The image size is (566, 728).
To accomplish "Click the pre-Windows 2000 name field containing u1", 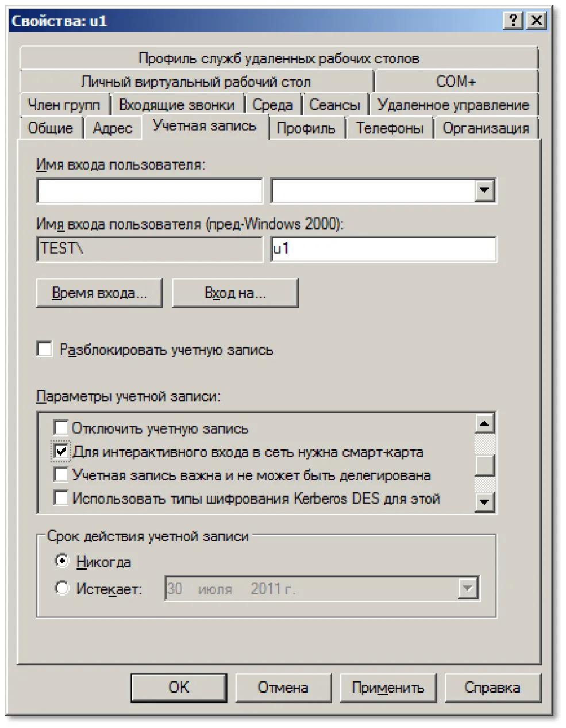I will (x=383, y=250).
